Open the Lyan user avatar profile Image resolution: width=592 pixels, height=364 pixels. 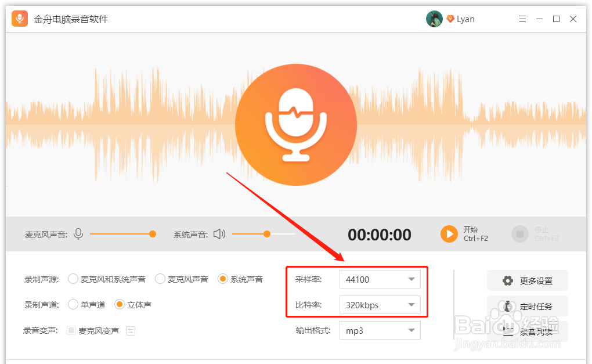click(x=434, y=19)
